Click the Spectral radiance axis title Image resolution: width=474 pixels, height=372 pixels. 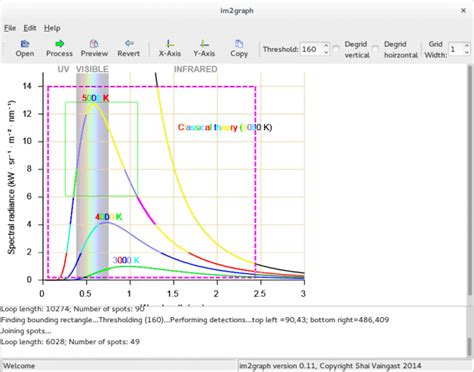click(x=12, y=177)
